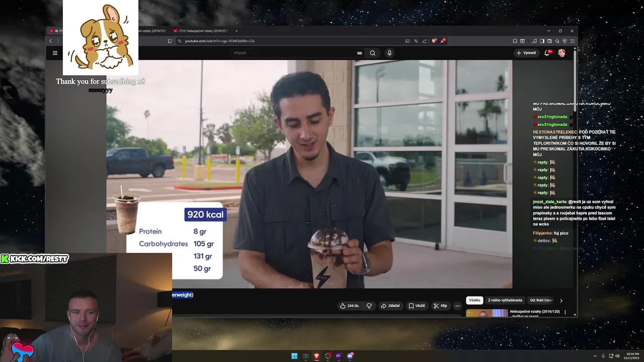Click the Brave Rewards triangle icon
The width and height of the screenshot is (644, 362).
[x=443, y=41]
